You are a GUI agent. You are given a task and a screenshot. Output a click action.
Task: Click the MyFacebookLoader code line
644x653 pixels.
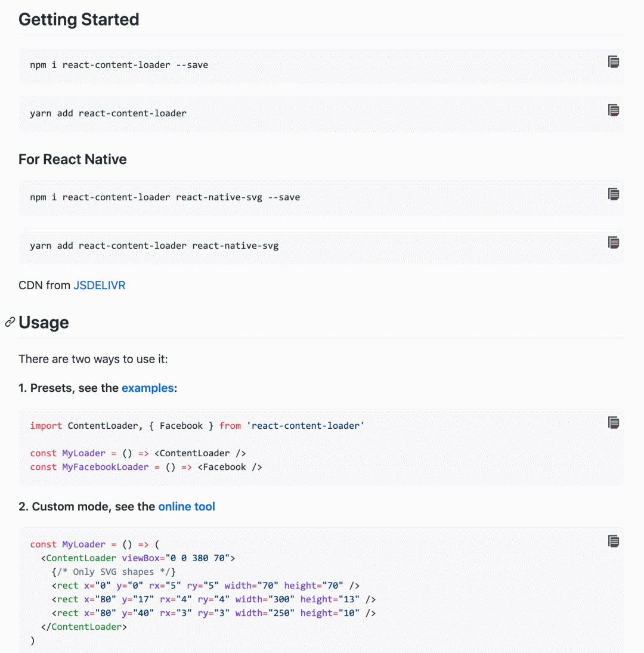pyautogui.click(x=146, y=467)
